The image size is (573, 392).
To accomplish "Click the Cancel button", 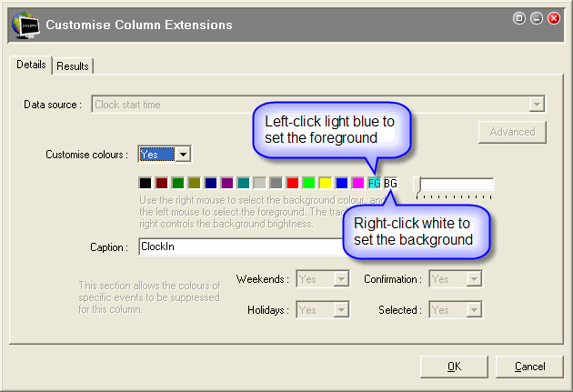I will tap(529, 367).
